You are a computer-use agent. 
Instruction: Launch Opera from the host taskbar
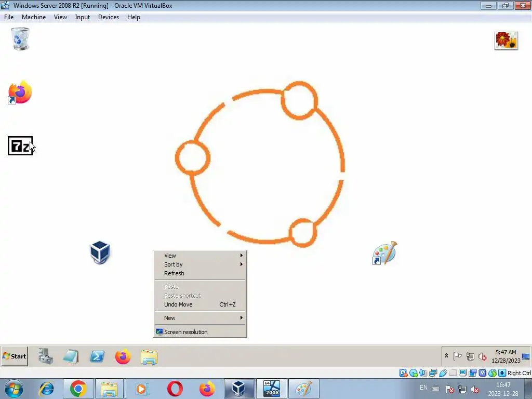pyautogui.click(x=175, y=389)
